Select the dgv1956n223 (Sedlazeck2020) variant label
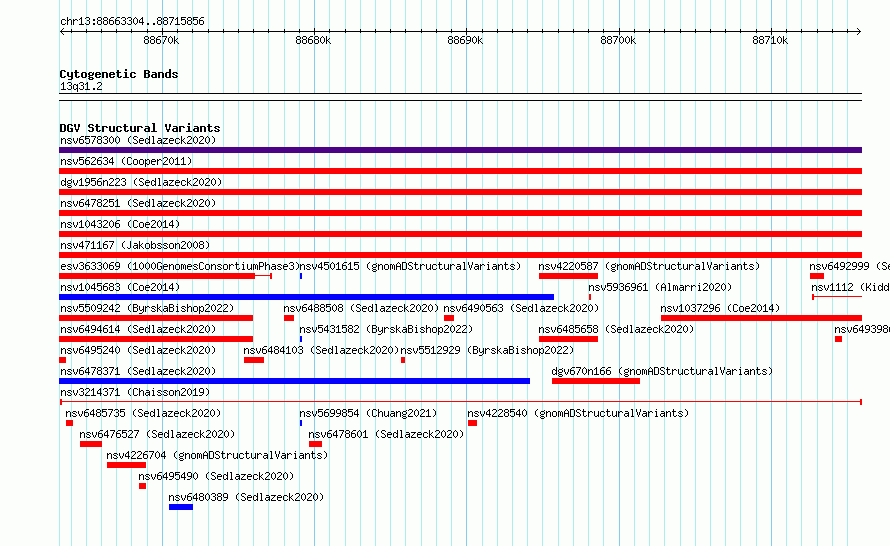The width and height of the screenshot is (890, 546). (x=141, y=182)
